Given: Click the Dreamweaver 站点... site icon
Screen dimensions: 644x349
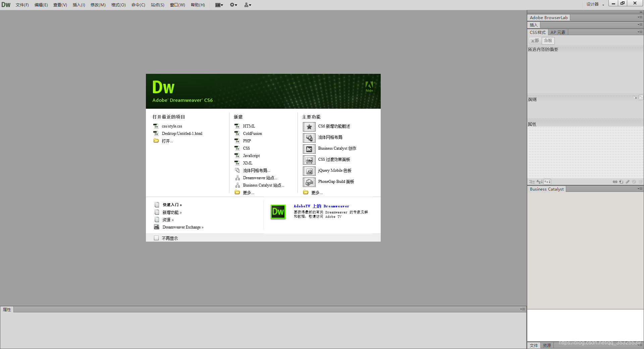Looking at the screenshot, I should [237, 178].
